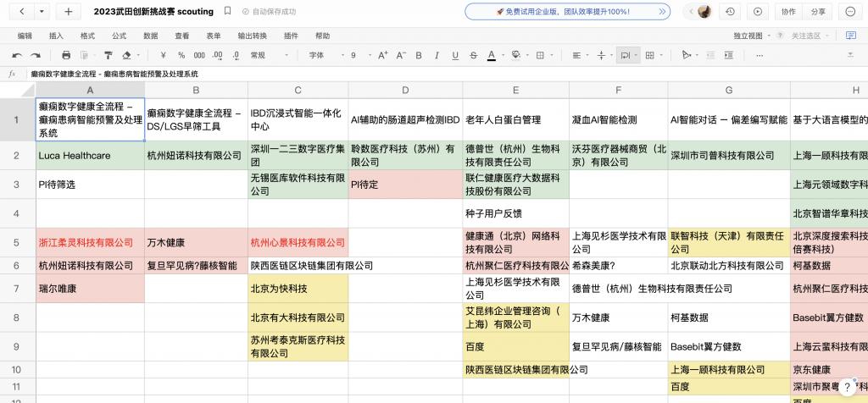Click the horizontal alignment icon
868x403 pixels.
[576, 55]
